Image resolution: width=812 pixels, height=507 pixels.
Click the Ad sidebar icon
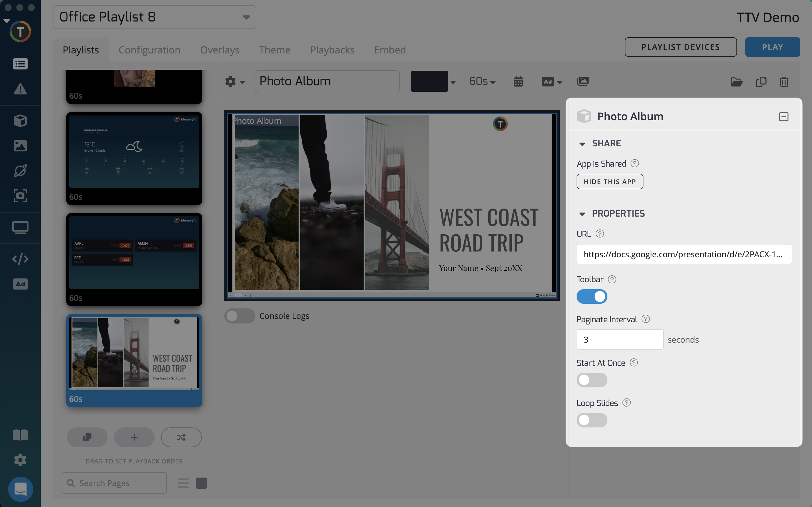pos(20,284)
